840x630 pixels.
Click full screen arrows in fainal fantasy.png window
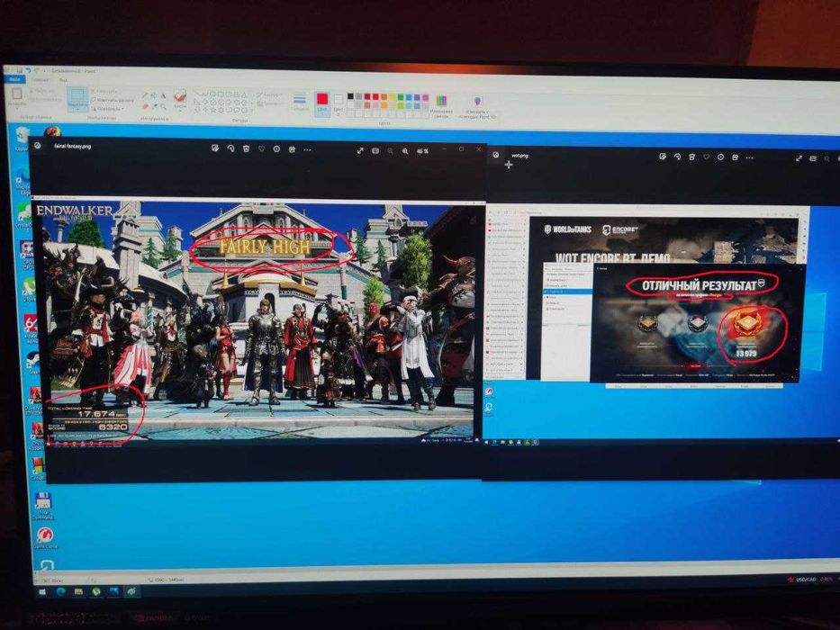pos(360,151)
